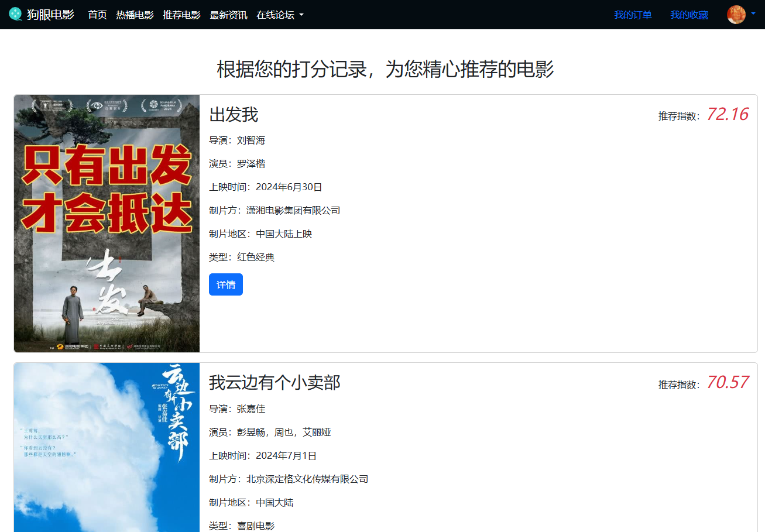Click release date 2024年7月1日
This screenshot has height=532, width=765.
[286, 455]
